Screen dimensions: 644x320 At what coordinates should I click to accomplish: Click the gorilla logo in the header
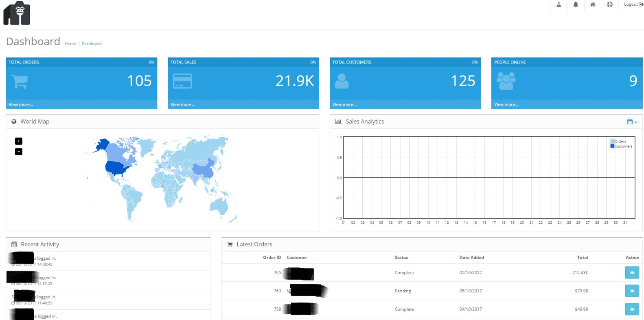click(17, 13)
